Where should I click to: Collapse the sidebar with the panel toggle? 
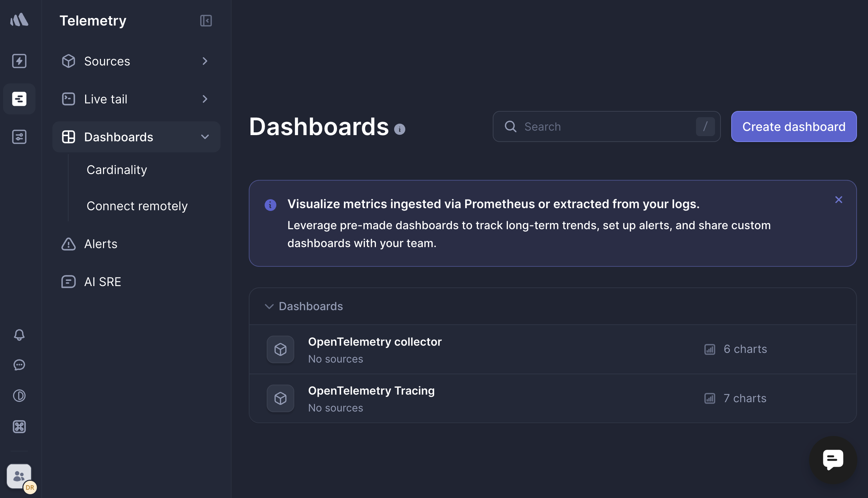coord(206,21)
